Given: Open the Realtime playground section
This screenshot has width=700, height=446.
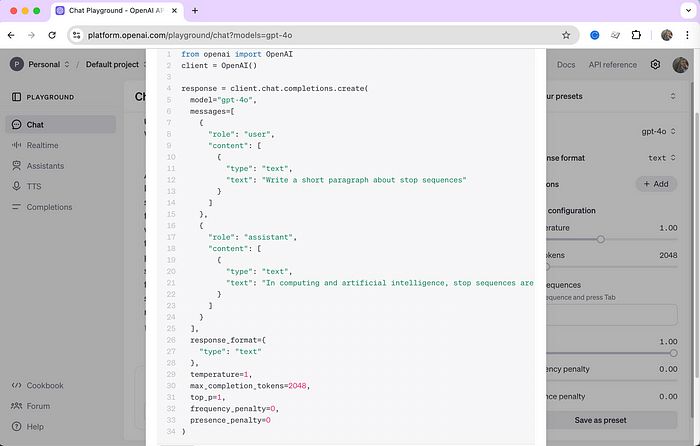Looking at the screenshot, I should pyautogui.click(x=43, y=145).
